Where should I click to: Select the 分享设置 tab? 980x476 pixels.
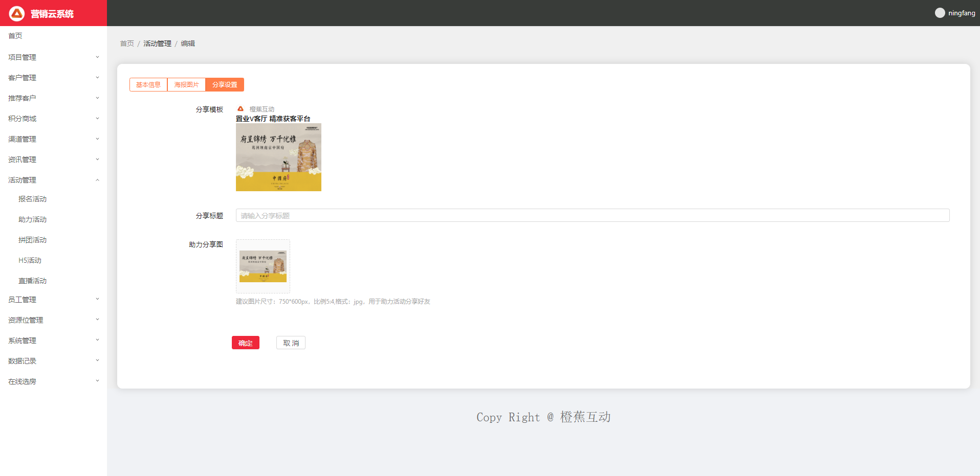coord(225,85)
